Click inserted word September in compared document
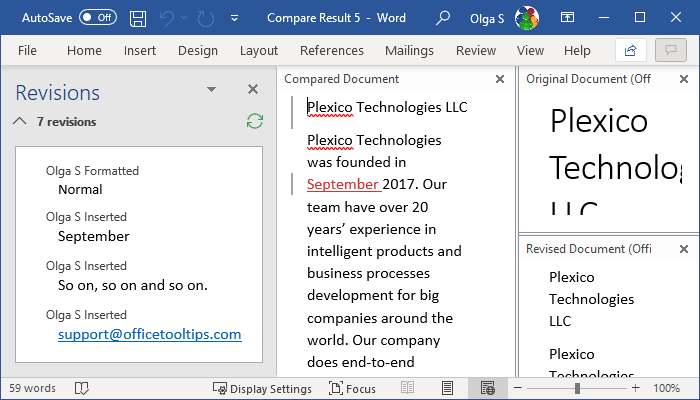Viewport: 700px width, 400px height. (343, 184)
